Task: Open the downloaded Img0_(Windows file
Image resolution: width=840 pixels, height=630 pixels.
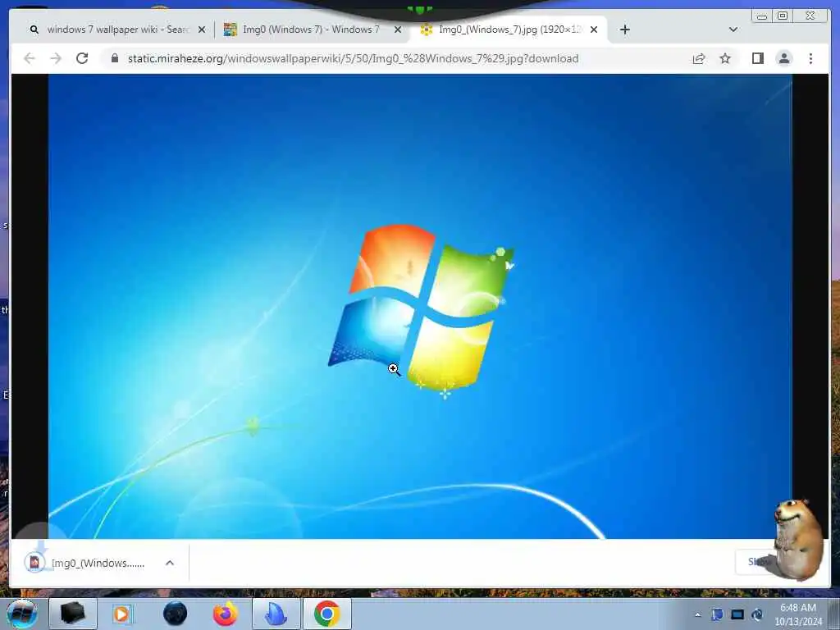Action: [98, 563]
